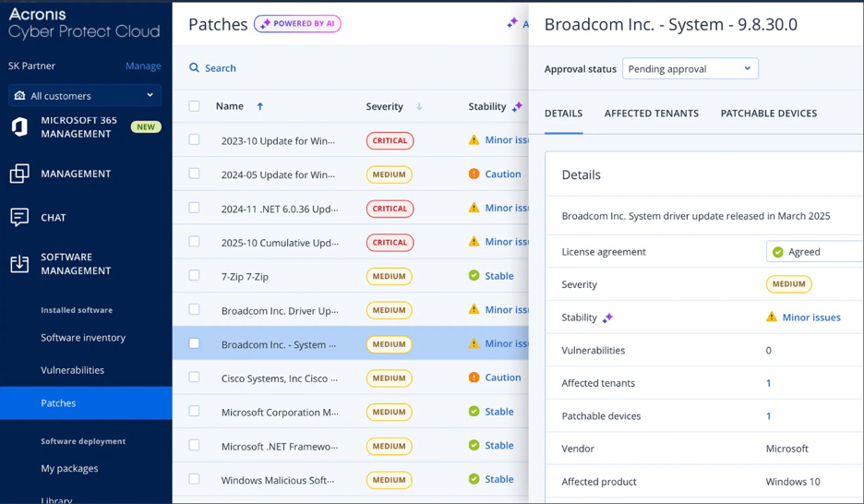Screen dimensions: 864x504
Task: Open the Chat icon in sidebar
Action: [19, 218]
